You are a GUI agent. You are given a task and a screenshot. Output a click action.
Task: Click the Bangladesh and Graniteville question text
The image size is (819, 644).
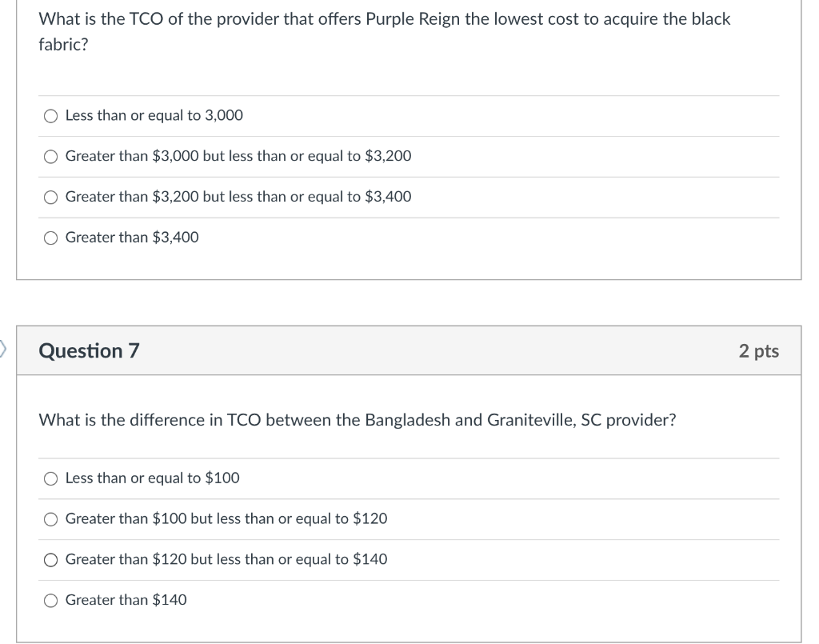pyautogui.click(x=357, y=420)
